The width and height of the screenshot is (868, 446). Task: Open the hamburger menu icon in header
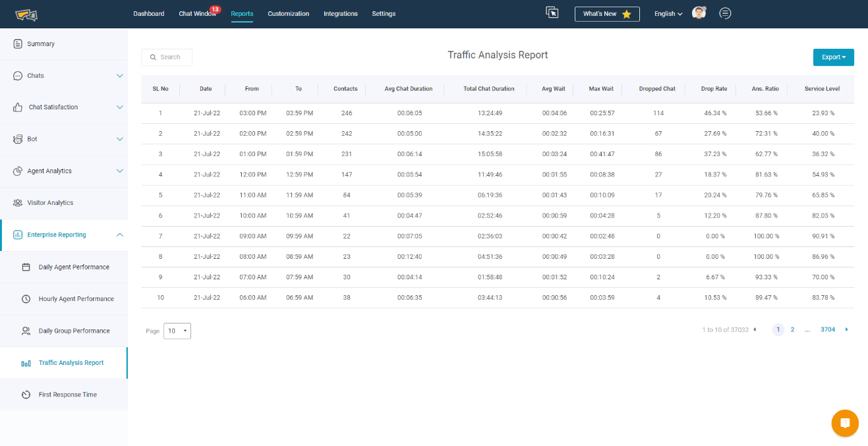(725, 13)
